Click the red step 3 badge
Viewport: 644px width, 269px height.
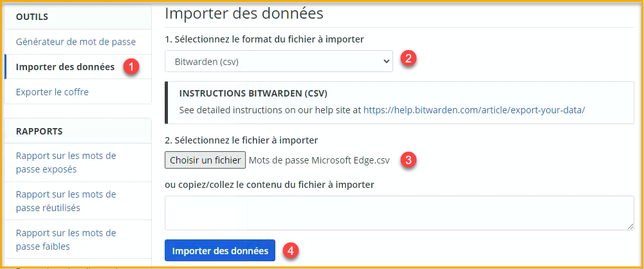point(408,160)
